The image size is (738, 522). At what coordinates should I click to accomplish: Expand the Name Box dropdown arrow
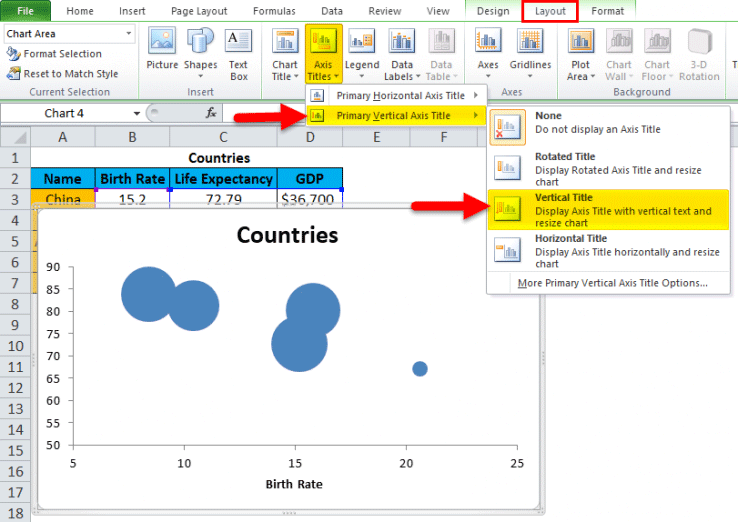click(x=136, y=113)
